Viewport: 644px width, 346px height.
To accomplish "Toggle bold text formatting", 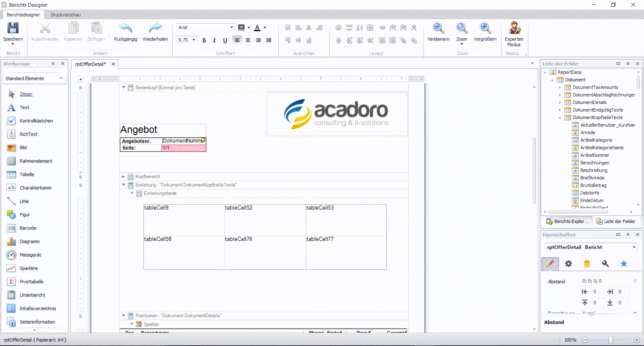I will 204,40.
